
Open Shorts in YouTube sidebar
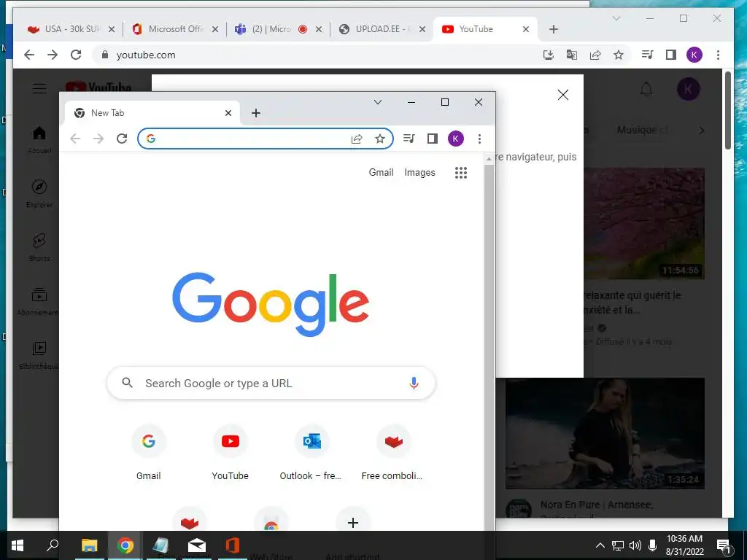(x=39, y=248)
